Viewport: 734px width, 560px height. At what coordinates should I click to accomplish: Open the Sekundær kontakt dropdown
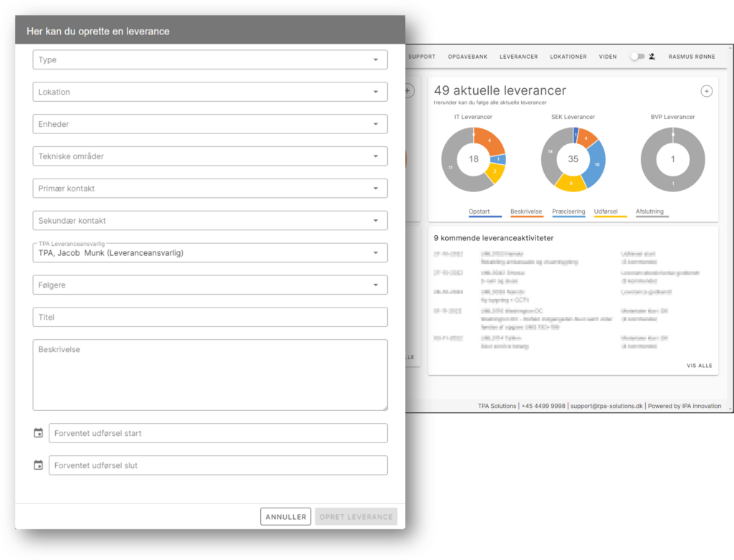(x=210, y=221)
